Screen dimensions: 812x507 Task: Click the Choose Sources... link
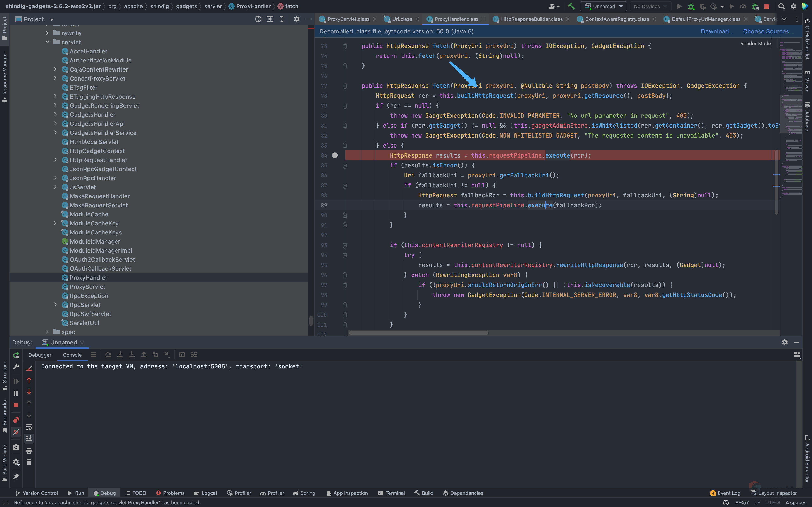coord(768,31)
